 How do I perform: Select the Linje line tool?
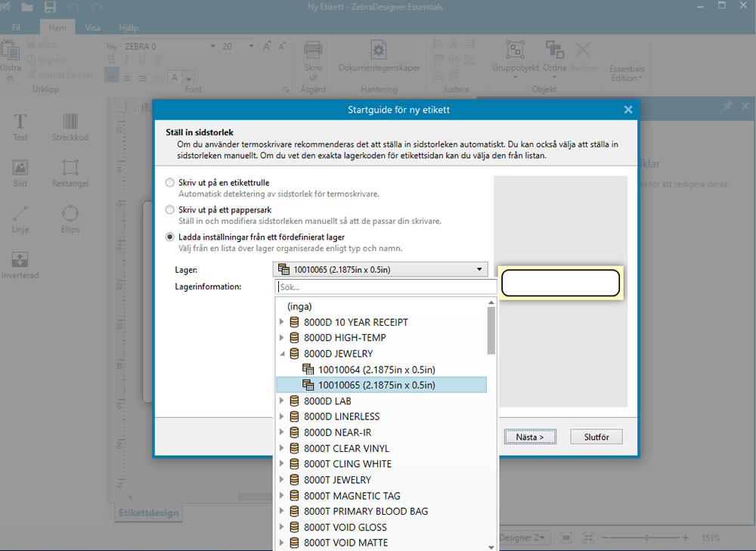tap(20, 219)
